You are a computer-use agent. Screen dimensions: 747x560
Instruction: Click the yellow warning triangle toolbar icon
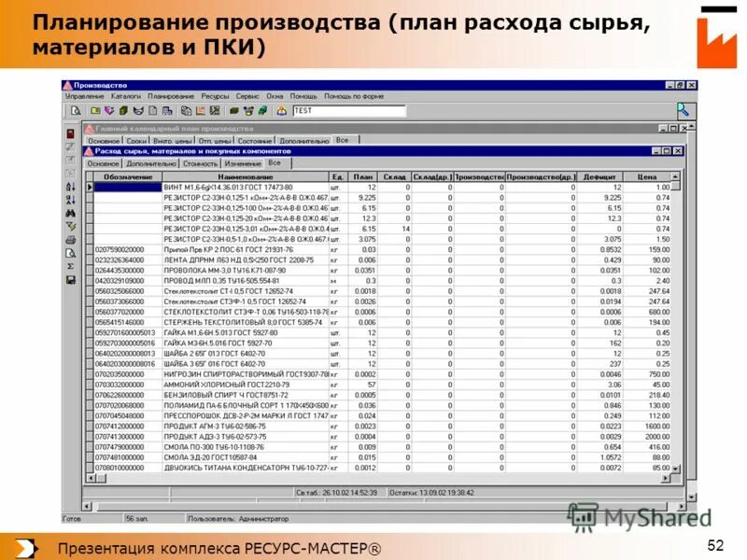(282, 111)
